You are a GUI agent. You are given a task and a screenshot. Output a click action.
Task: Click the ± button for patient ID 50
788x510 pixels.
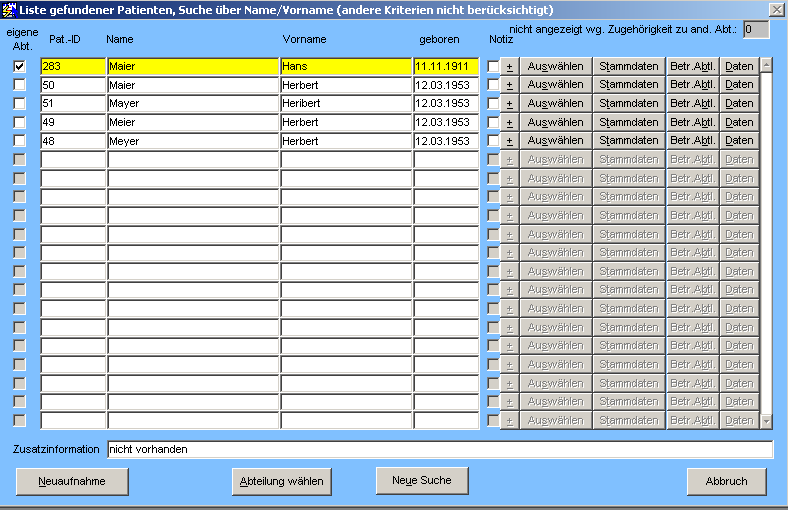[x=509, y=85]
